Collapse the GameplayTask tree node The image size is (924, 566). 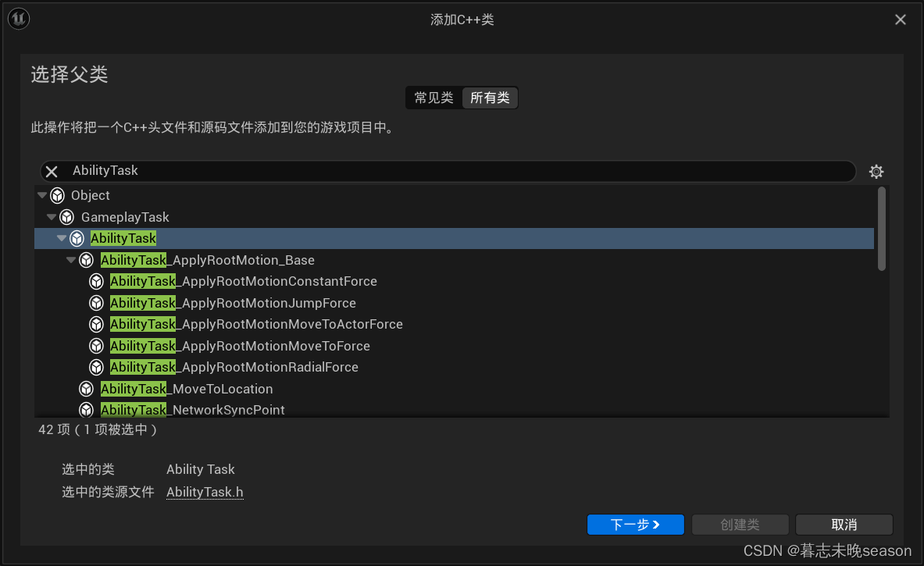(x=52, y=217)
